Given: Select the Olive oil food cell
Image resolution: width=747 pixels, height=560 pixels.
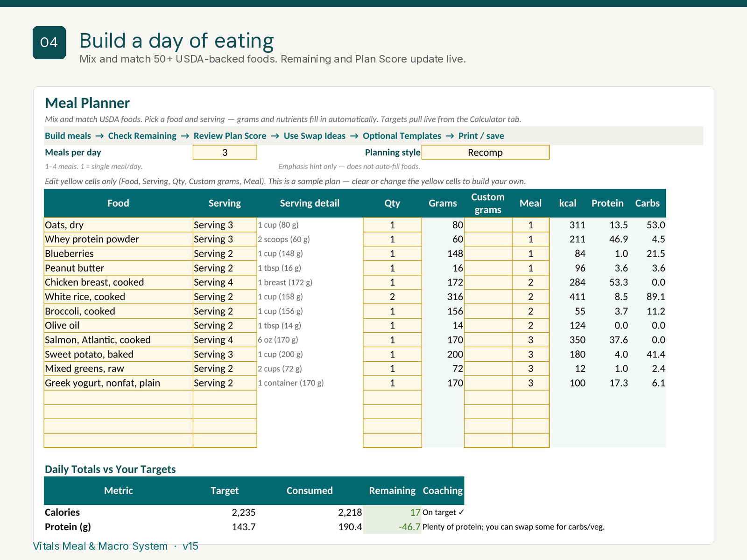Looking at the screenshot, I should point(119,326).
